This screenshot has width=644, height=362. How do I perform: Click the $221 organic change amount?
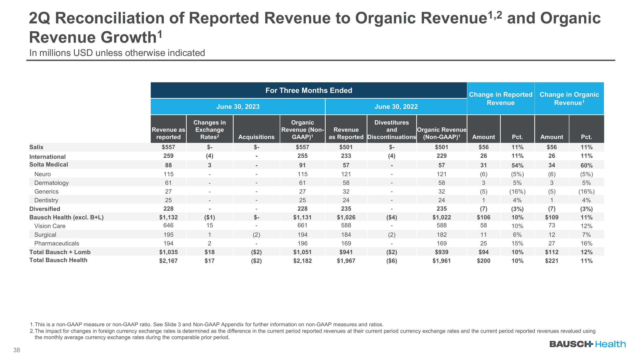pyautogui.click(x=551, y=261)
